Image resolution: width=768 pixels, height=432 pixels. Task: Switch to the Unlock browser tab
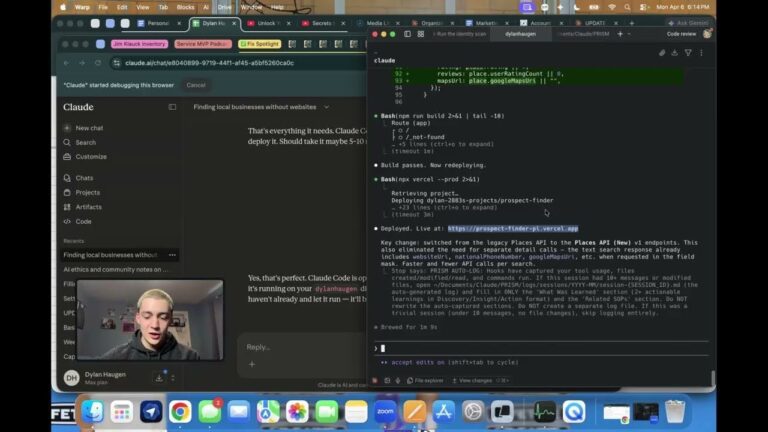[268, 23]
